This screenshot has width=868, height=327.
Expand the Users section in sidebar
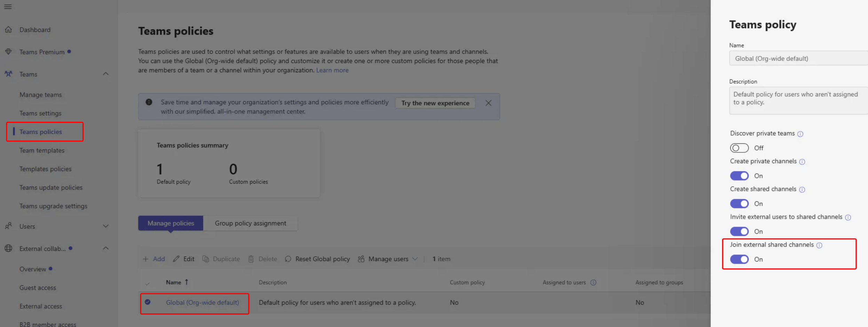click(x=106, y=226)
